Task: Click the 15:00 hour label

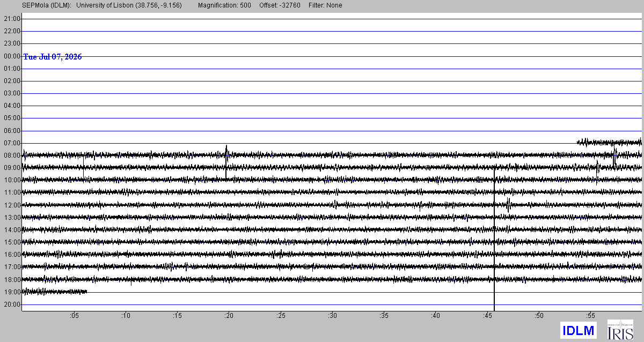Action: coord(12,242)
